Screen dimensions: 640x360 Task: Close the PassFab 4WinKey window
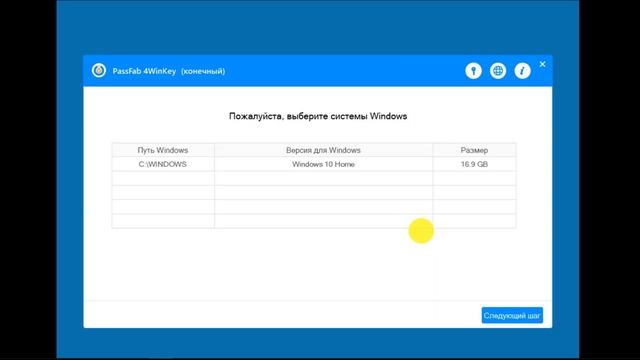tap(542, 64)
